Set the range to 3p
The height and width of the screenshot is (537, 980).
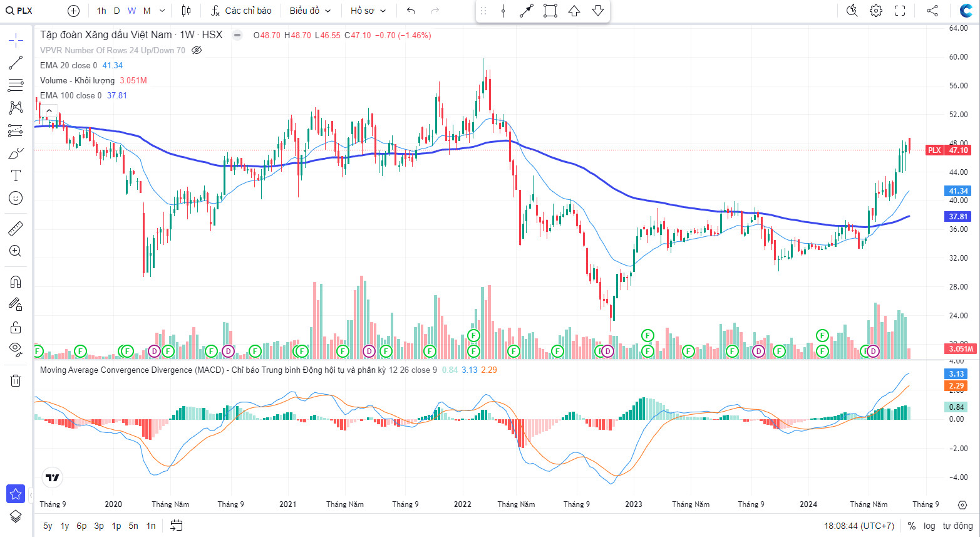(x=99, y=526)
